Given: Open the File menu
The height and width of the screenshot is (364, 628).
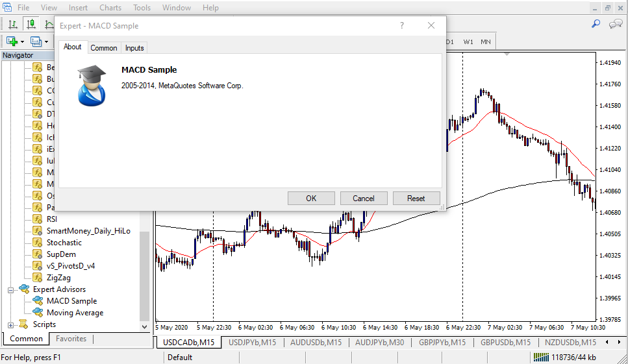Looking at the screenshot, I should pos(23,8).
